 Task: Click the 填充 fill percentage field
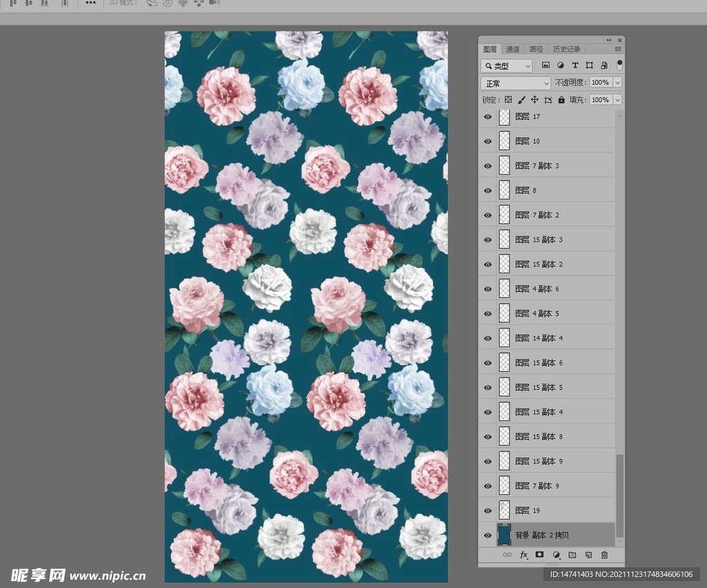pyautogui.click(x=599, y=100)
